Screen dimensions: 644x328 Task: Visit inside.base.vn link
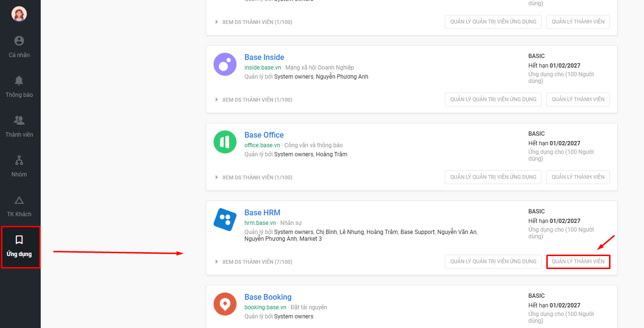[263, 68]
